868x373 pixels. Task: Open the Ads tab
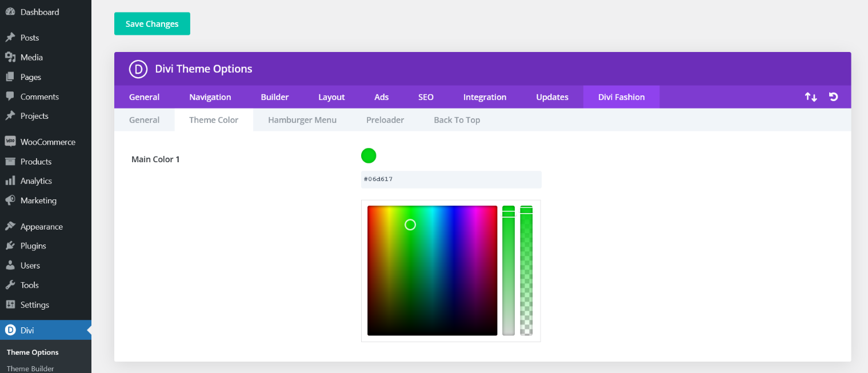tap(382, 97)
